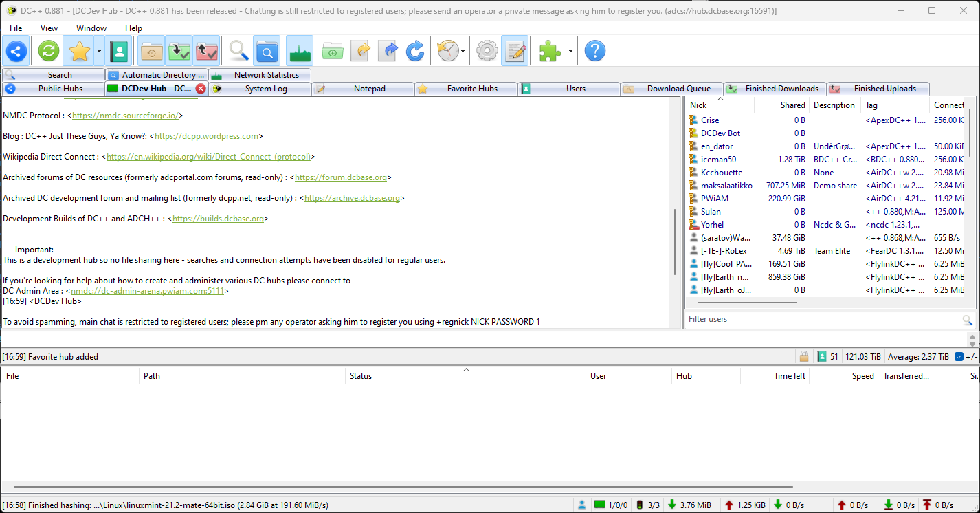Expand the Plugins dropdown arrow
The height and width of the screenshot is (513, 980).
pyautogui.click(x=570, y=51)
